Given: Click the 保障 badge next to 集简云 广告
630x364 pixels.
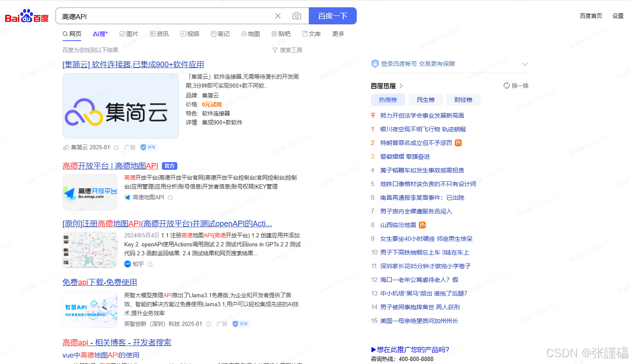Looking at the screenshot, I should 149,147.
